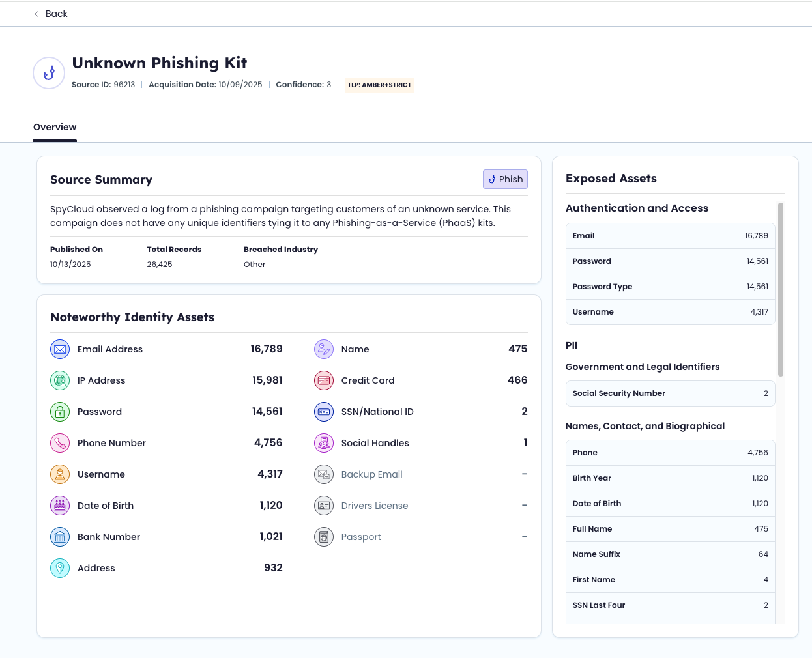Click the Exposed Assets panel scrollbar
This screenshot has height=658, width=812.
point(780,289)
